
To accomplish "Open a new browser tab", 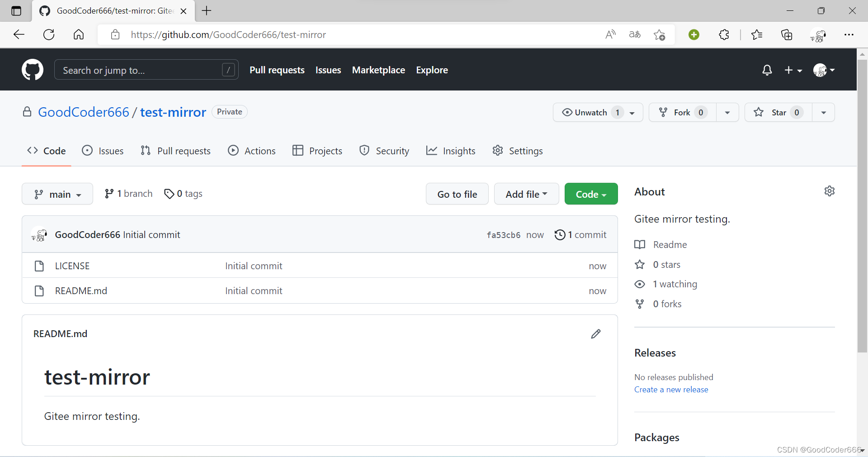I will pos(207,10).
